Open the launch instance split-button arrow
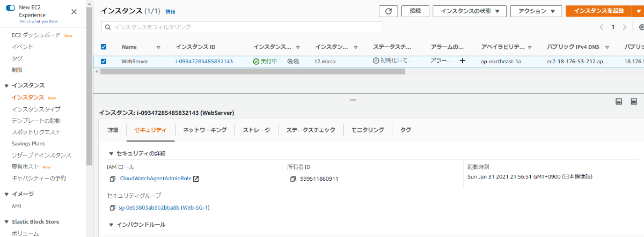 [x=638, y=11]
